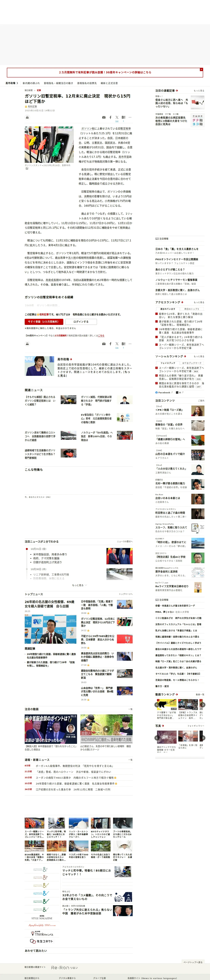
Task: Select 新内閣の顔ぶれ in topic navigation
Action: (x=31, y=83)
